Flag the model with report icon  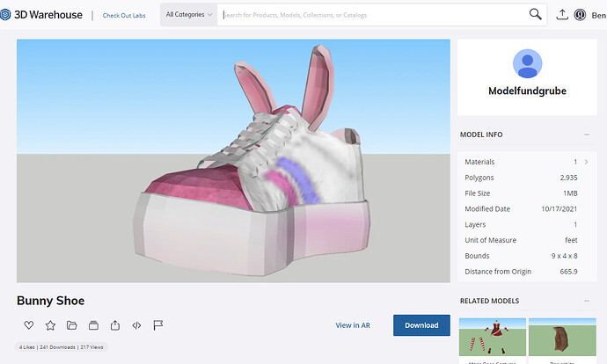(x=158, y=325)
